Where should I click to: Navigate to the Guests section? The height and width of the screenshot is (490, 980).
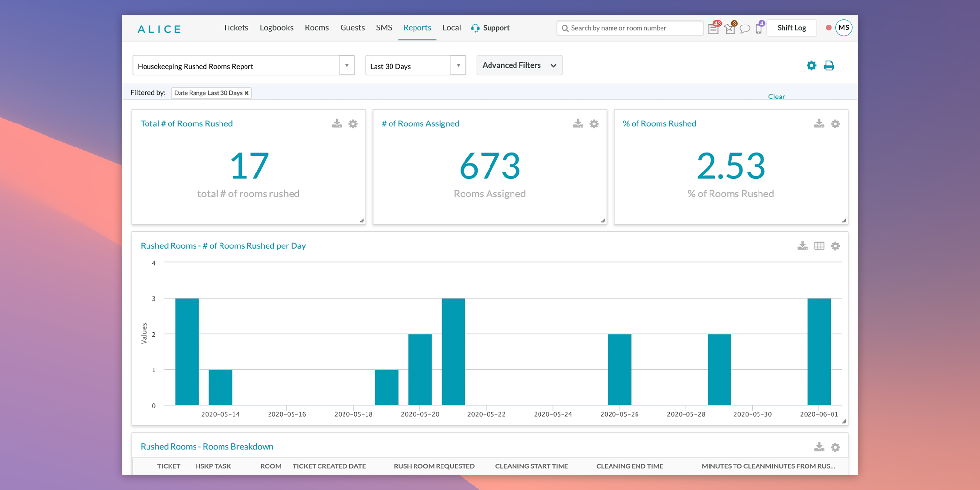(x=352, y=28)
